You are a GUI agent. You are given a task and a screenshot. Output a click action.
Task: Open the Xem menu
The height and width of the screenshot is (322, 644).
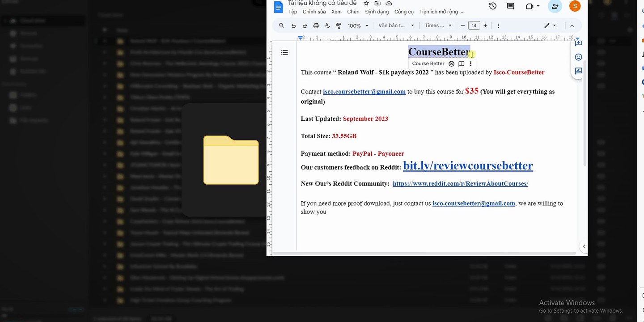point(336,12)
